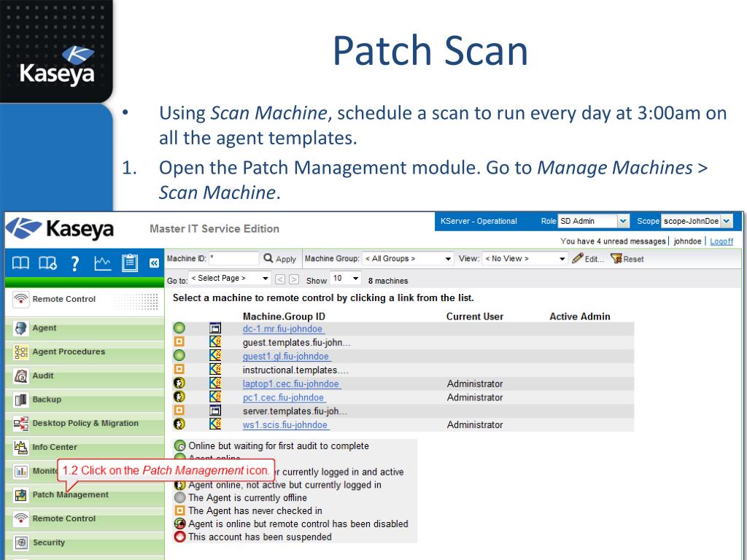The height and width of the screenshot is (560, 747).
Task: Open the Monitor module icon
Action: pos(20,471)
